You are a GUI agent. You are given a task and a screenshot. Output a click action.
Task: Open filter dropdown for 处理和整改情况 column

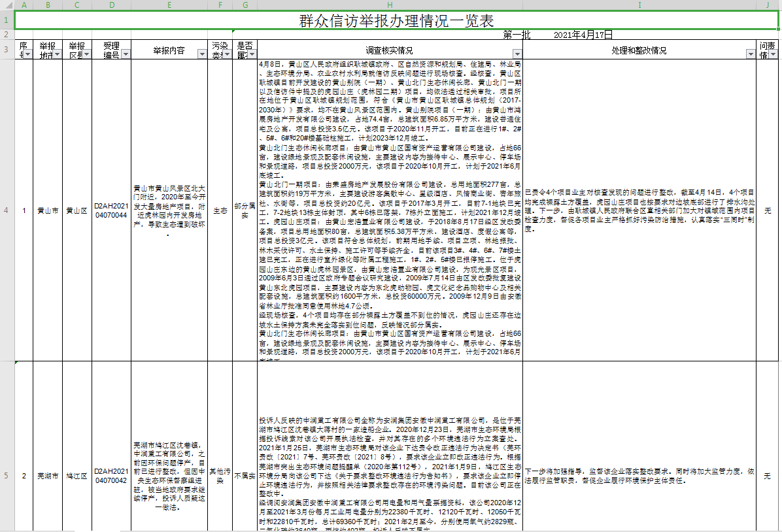coord(750,54)
